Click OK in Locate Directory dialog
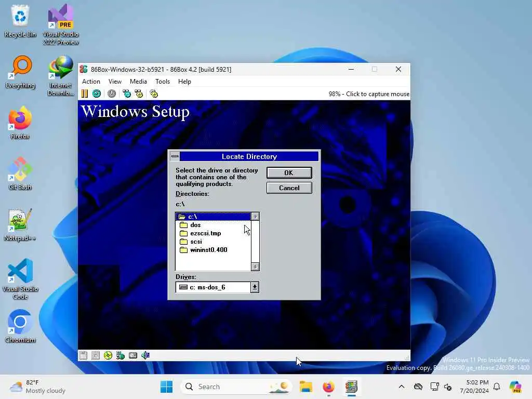Screen dimensions: 532x399 pyautogui.click(x=289, y=172)
